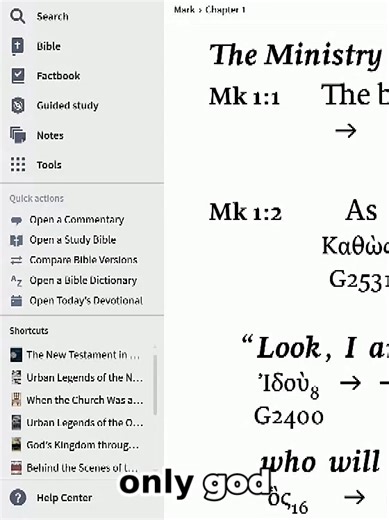Viewport: 389px width, 520px height.
Task: Open Today's Devotional
Action: pos(86,301)
